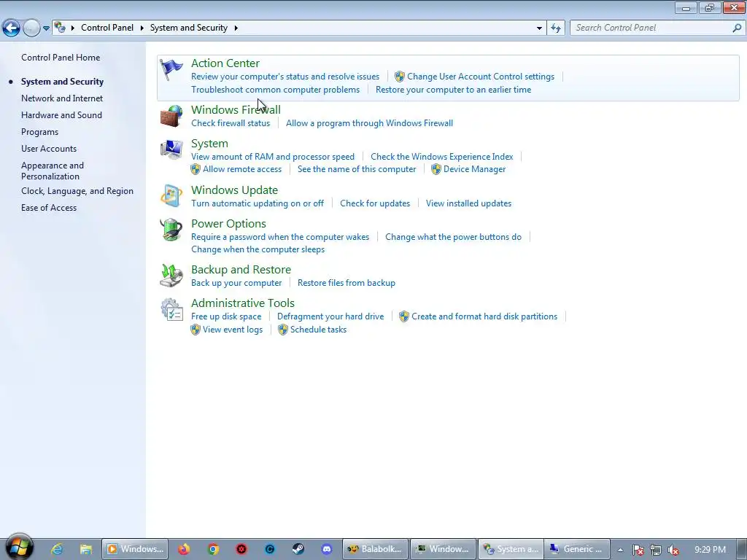This screenshot has height=560, width=747.
Task: Click the dark blue C icon in the taskbar
Action: (x=270, y=549)
